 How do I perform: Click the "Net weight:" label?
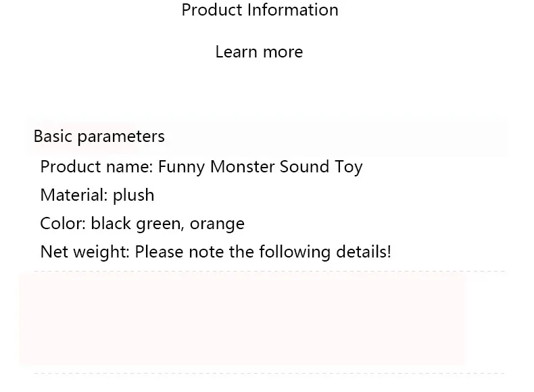[84, 252]
